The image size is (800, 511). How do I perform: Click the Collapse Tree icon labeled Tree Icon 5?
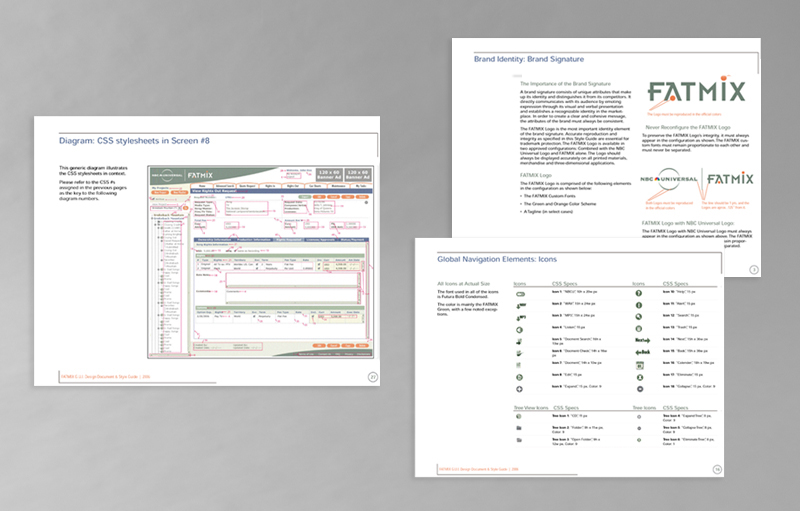tap(639, 428)
